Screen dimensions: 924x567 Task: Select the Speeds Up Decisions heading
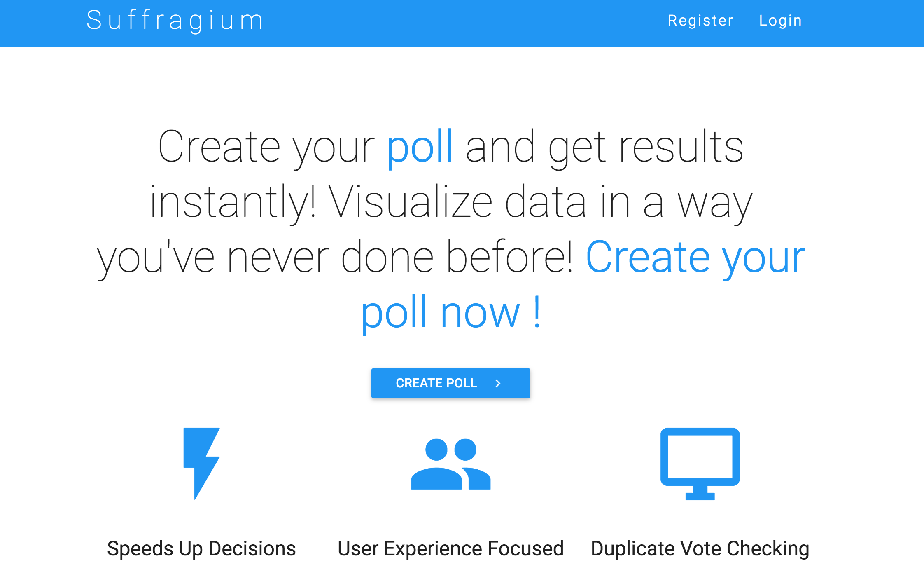click(x=201, y=549)
